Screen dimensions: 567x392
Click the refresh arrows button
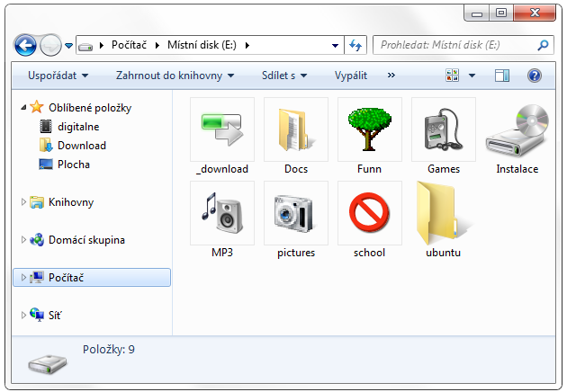coord(355,45)
